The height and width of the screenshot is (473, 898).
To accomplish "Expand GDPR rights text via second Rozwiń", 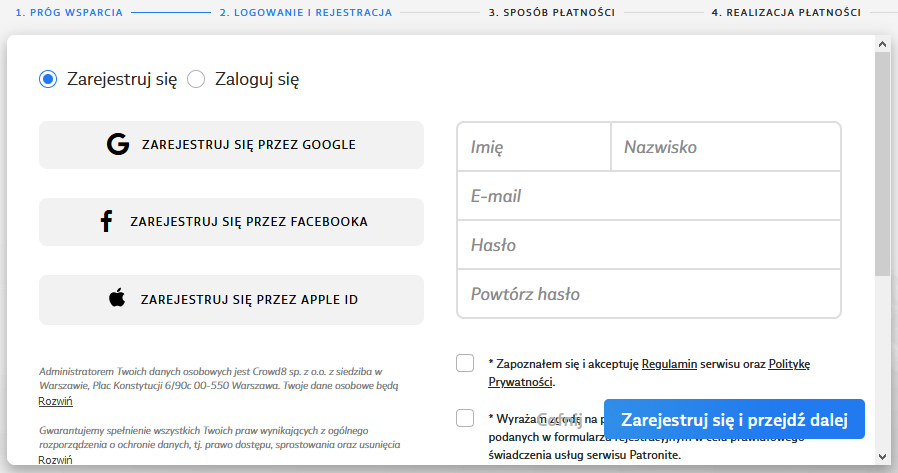I will 55,460.
